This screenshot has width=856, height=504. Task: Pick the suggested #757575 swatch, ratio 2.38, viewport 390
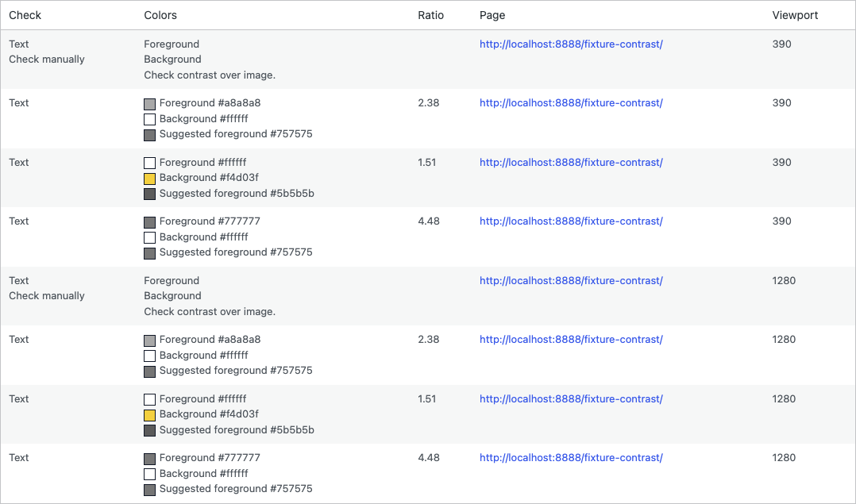149,135
